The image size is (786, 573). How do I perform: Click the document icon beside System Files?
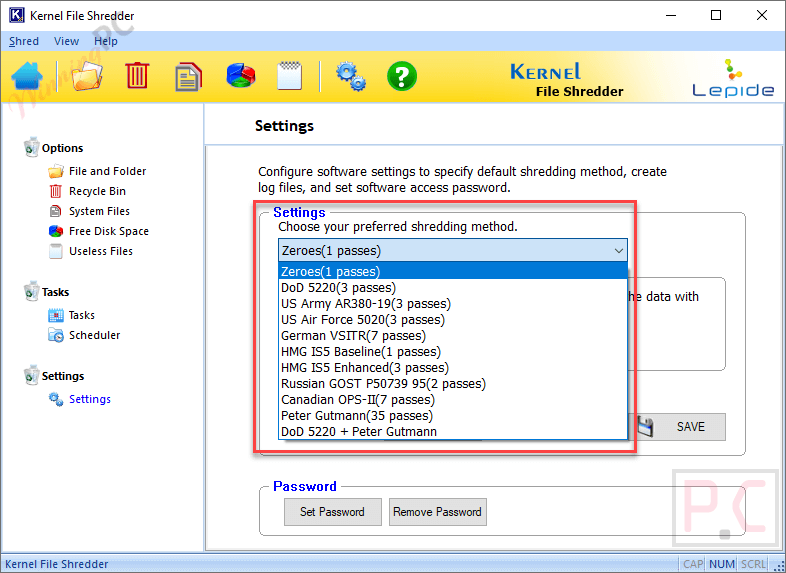[x=56, y=211]
